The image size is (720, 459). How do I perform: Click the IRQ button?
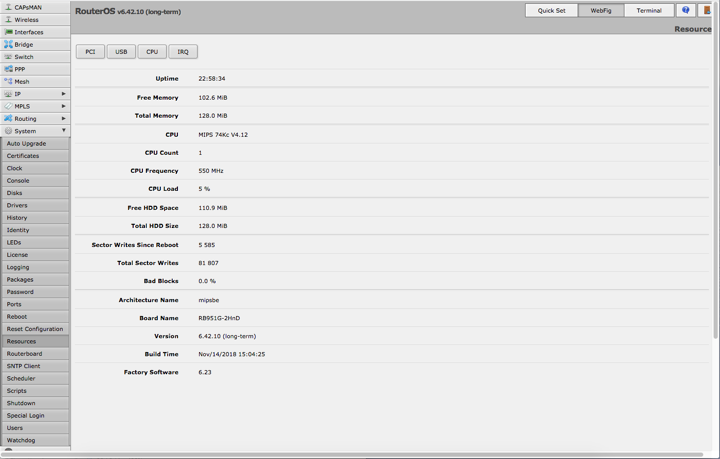(x=183, y=52)
